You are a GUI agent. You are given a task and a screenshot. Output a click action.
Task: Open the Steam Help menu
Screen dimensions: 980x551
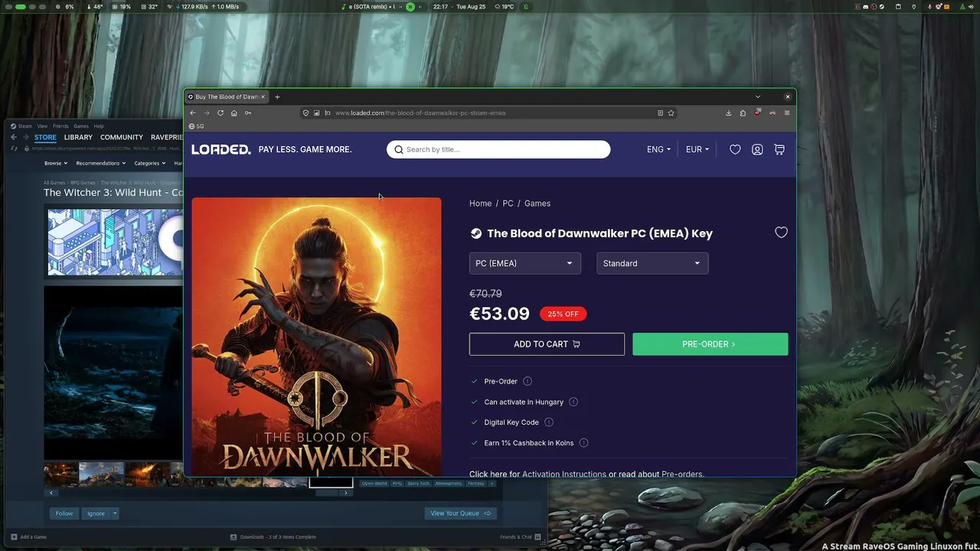(x=99, y=126)
